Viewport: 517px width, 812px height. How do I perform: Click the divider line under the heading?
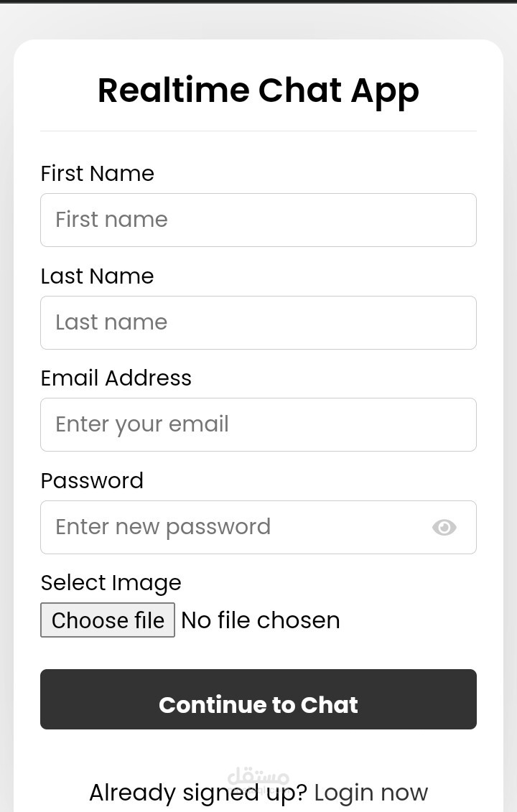(258, 131)
